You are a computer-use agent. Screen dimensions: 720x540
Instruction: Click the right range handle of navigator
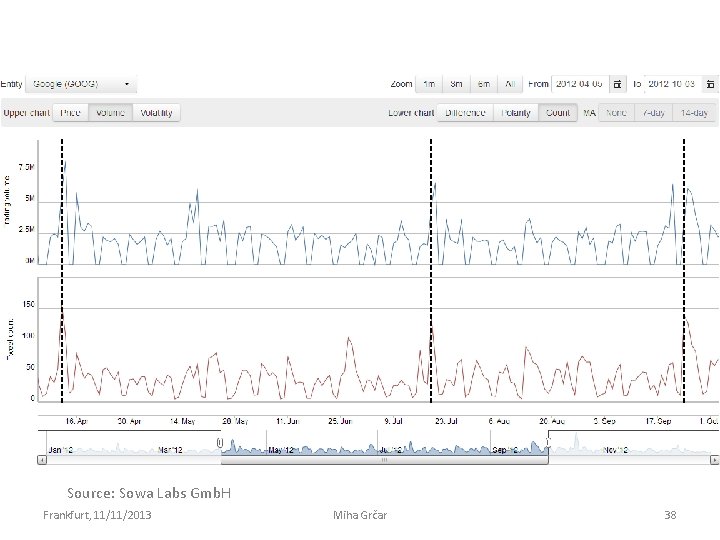coord(548,443)
